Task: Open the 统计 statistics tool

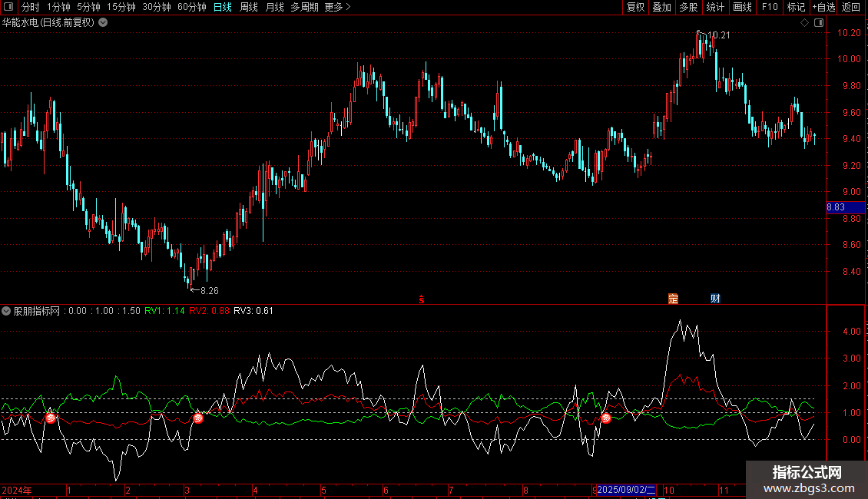Action: (714, 7)
